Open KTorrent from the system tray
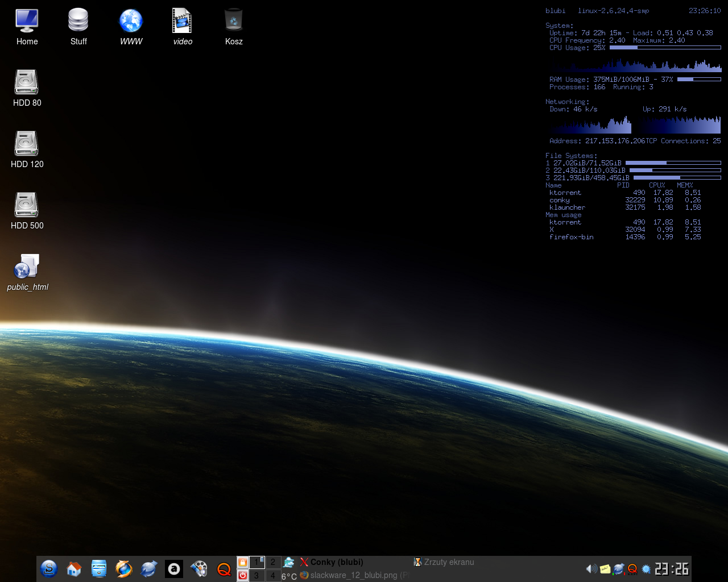Image resolution: width=728 pixels, height=582 pixels. (x=618, y=568)
